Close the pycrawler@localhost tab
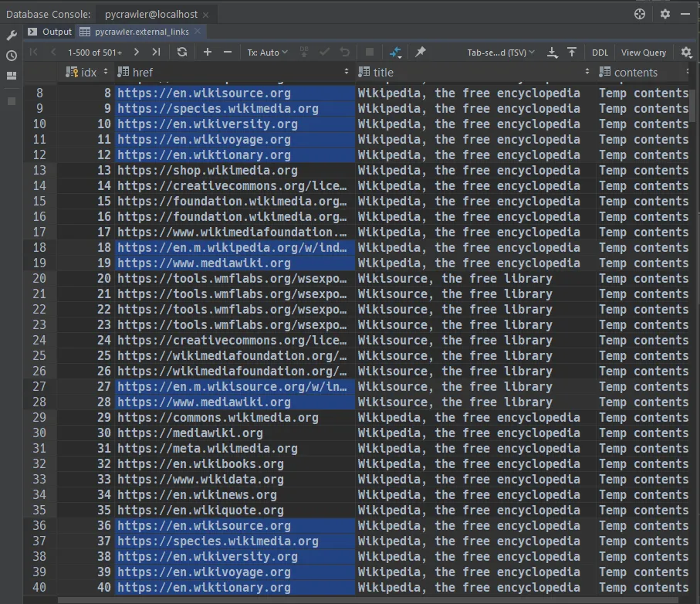 [206, 15]
